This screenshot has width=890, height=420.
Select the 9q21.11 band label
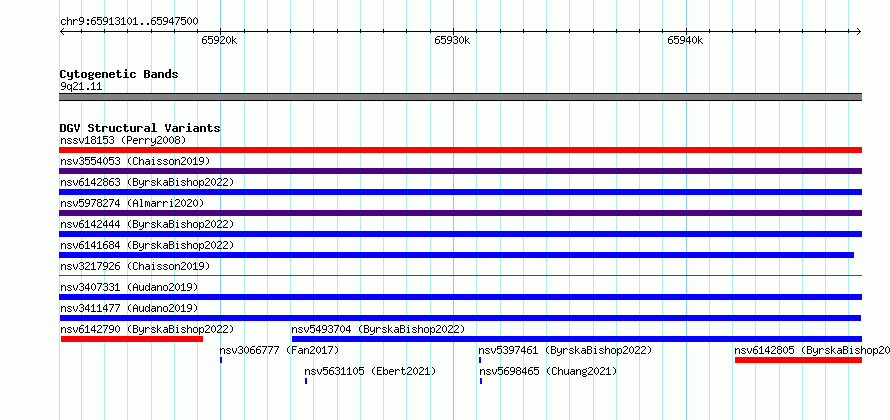click(81, 87)
